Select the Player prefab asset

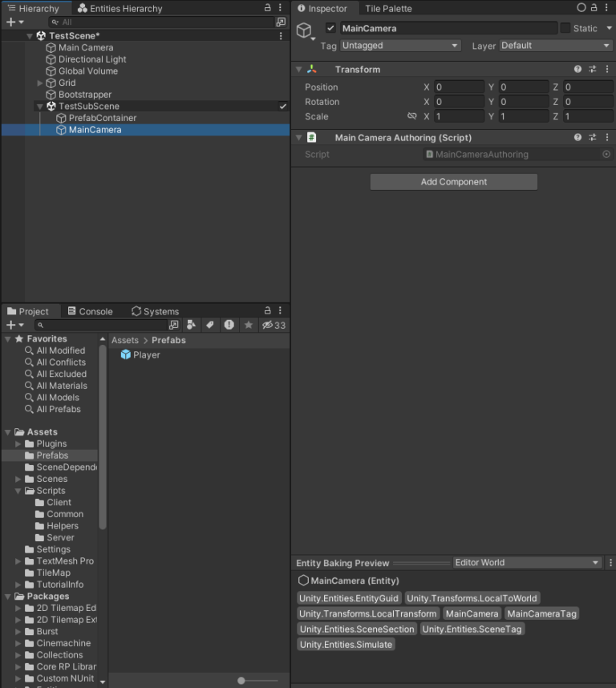pyautogui.click(x=140, y=354)
